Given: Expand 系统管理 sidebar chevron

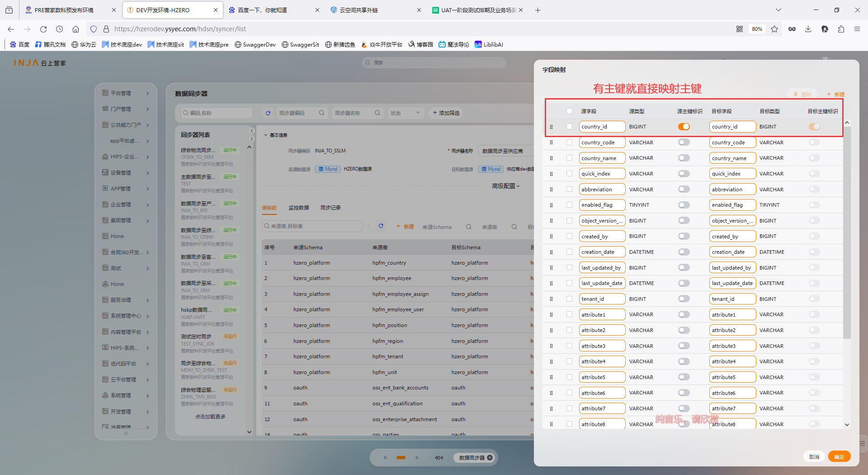Looking at the screenshot, I should 148,395.
